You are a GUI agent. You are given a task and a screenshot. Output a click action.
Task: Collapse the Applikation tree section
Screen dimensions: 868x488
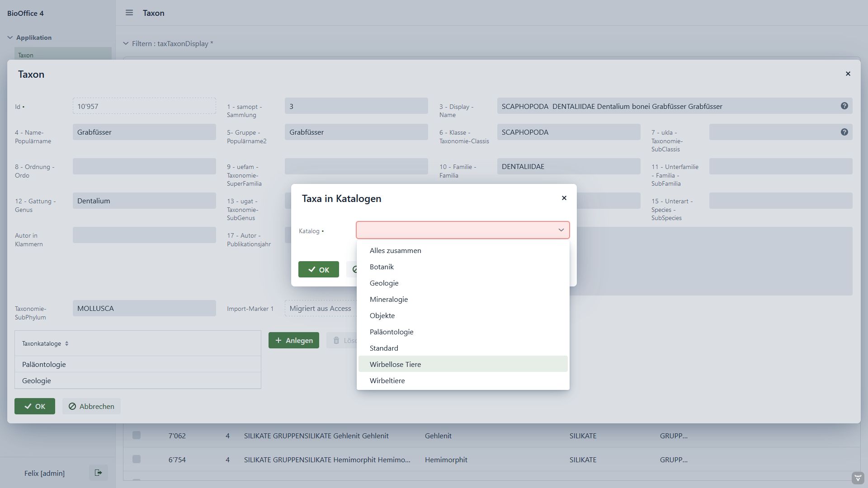click(x=10, y=38)
